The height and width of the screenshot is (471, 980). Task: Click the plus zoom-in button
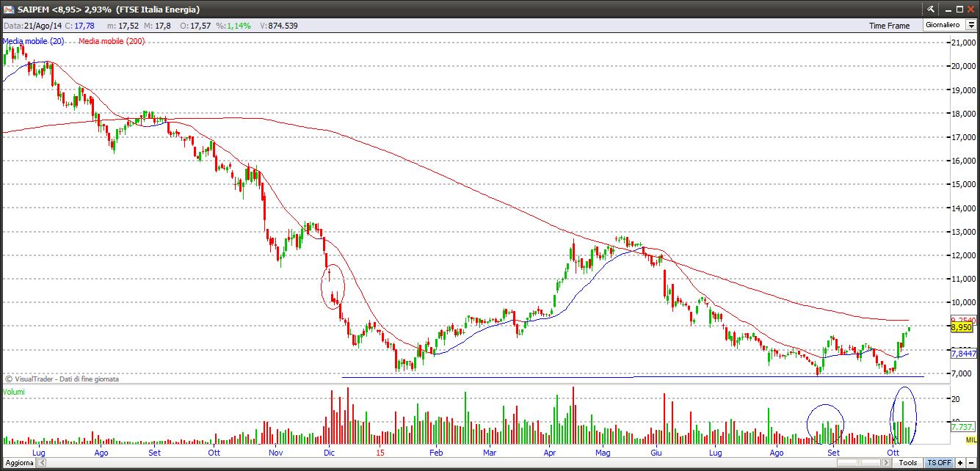tap(960, 463)
